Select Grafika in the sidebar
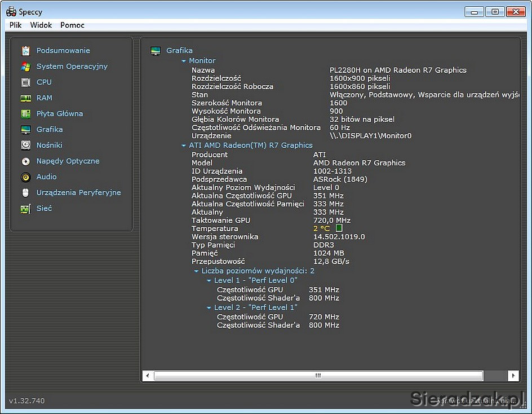532x414 pixels. click(50, 129)
